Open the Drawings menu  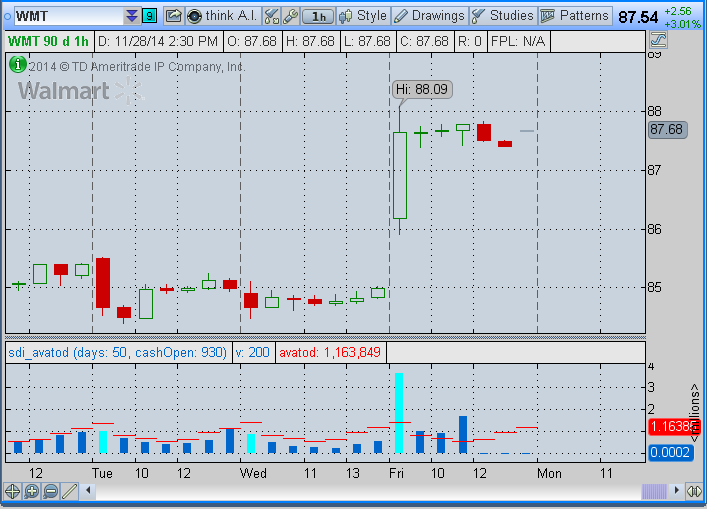[430, 16]
